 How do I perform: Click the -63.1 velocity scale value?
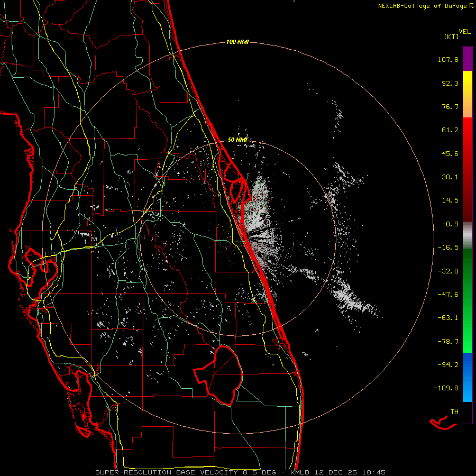[x=448, y=318]
